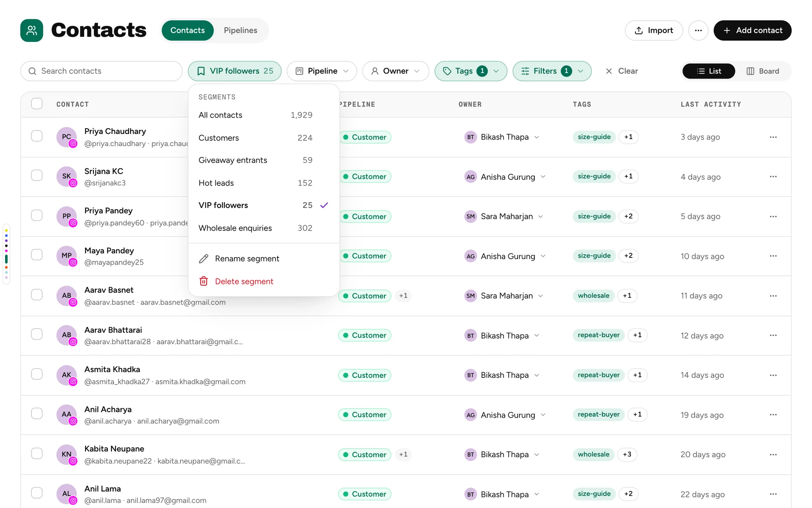812x508 pixels.
Task: Click the +3 tags badge for Kabita Neupane
Action: 627,454
